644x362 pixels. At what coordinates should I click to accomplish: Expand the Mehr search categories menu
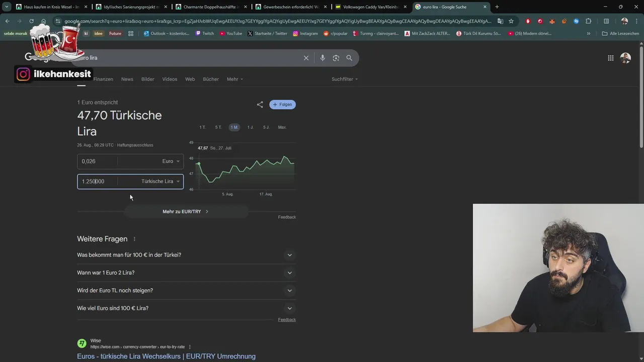(x=235, y=79)
